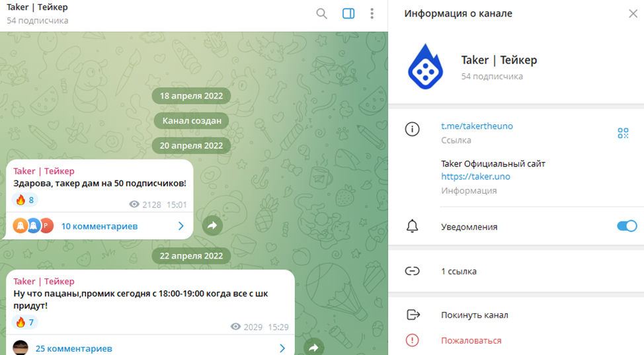Click the chain link icon
This screenshot has width=644, height=355.
coord(412,271)
